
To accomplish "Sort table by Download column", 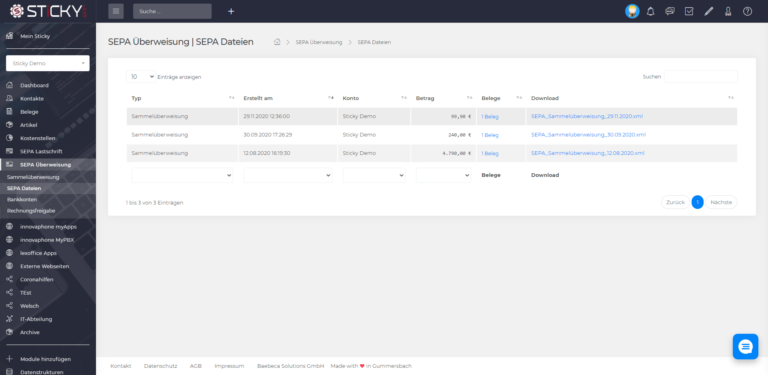I will (632, 98).
